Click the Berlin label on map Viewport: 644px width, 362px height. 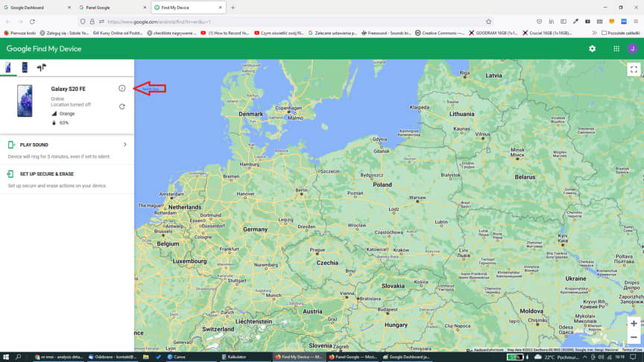pos(301,191)
